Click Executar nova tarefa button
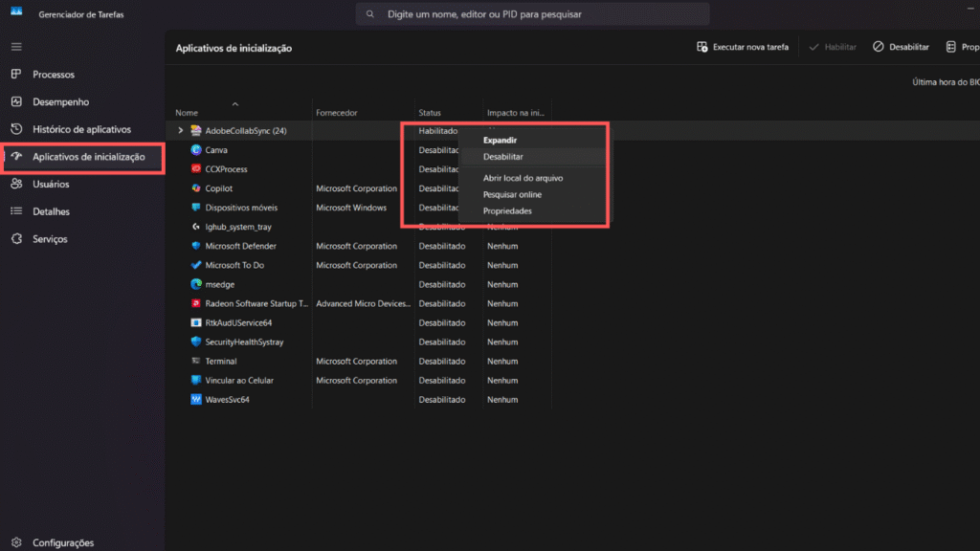The image size is (980, 551). [x=743, y=47]
